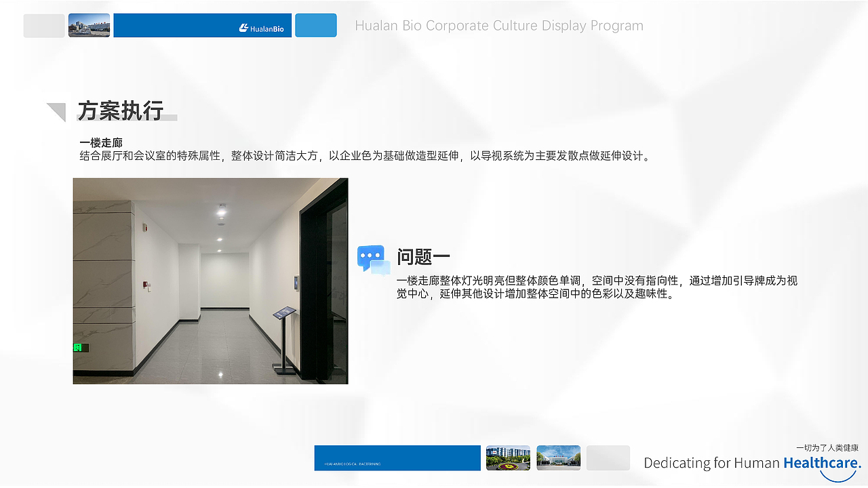Click the blue chat bubble icon beside 问题一
The height and width of the screenshot is (488, 868).
pyautogui.click(x=374, y=259)
